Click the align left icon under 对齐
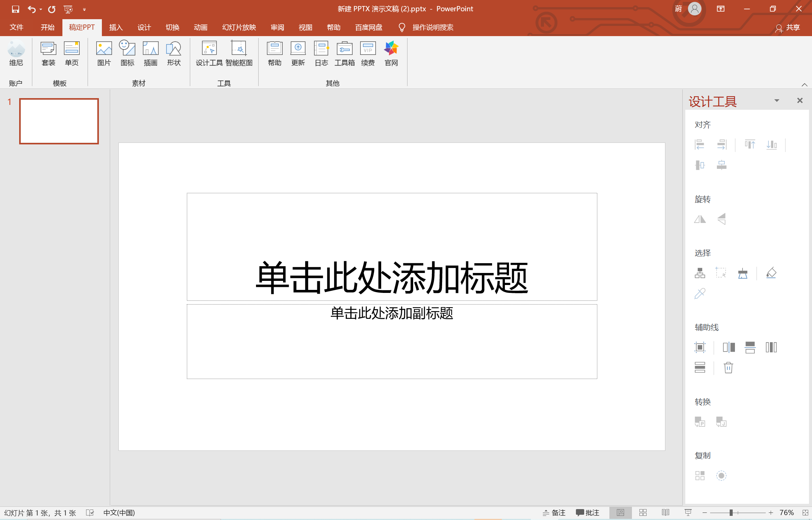Screen dimensions: 812x520 pos(700,144)
